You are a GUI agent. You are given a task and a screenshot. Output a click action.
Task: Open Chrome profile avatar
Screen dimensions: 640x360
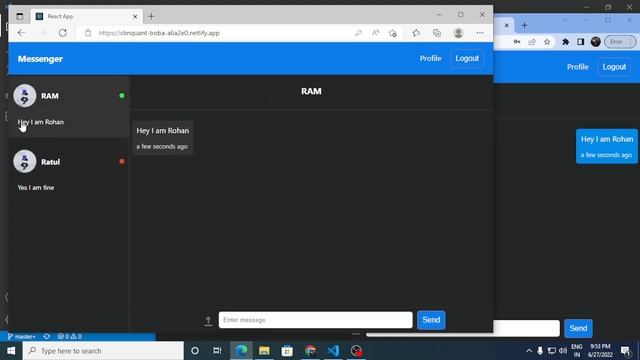pos(596,42)
